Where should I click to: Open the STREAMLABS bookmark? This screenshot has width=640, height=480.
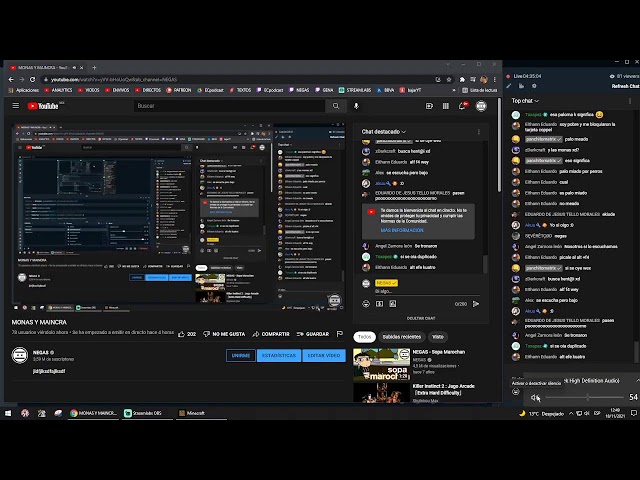click(x=355, y=90)
